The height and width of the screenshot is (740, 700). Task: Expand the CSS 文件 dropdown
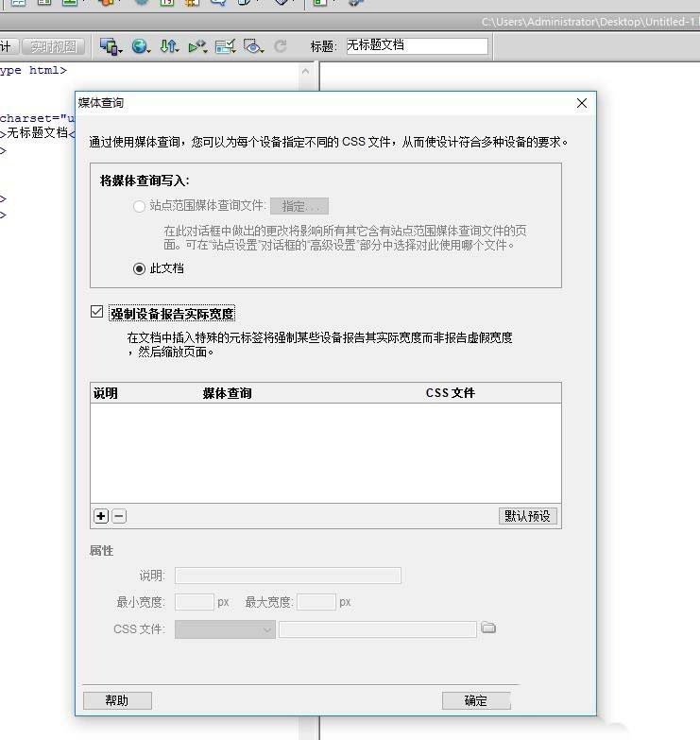click(x=225, y=629)
